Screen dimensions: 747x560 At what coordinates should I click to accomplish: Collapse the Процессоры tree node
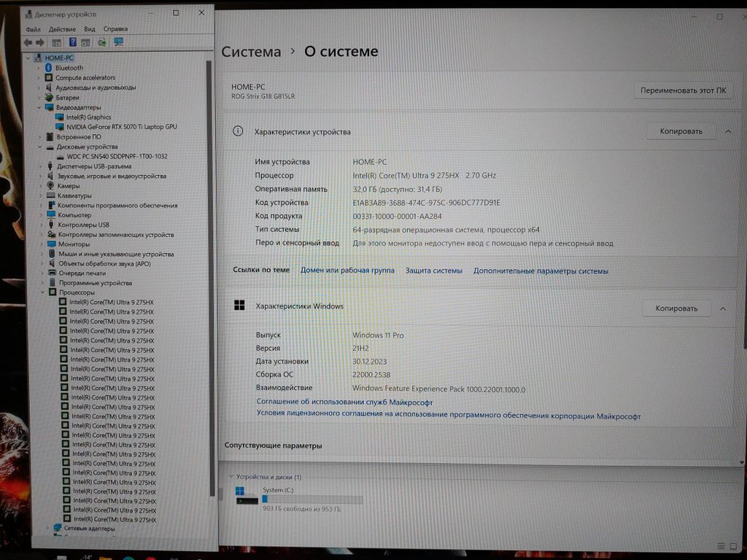[x=42, y=292]
